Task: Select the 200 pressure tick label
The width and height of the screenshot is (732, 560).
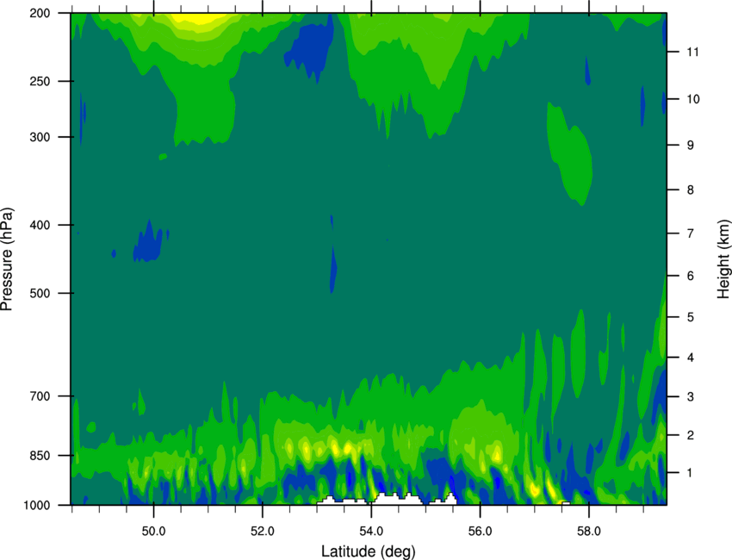Action: 40,13
